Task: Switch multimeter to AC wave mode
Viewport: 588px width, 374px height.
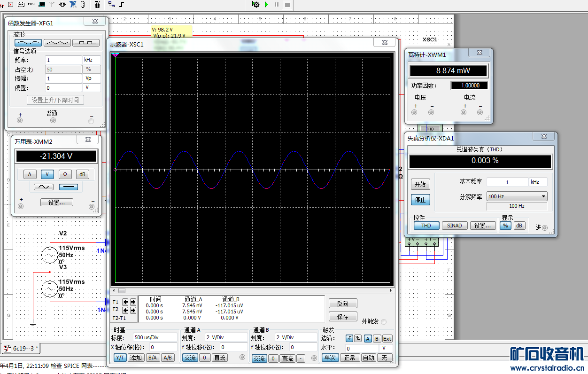Action: 43,187
